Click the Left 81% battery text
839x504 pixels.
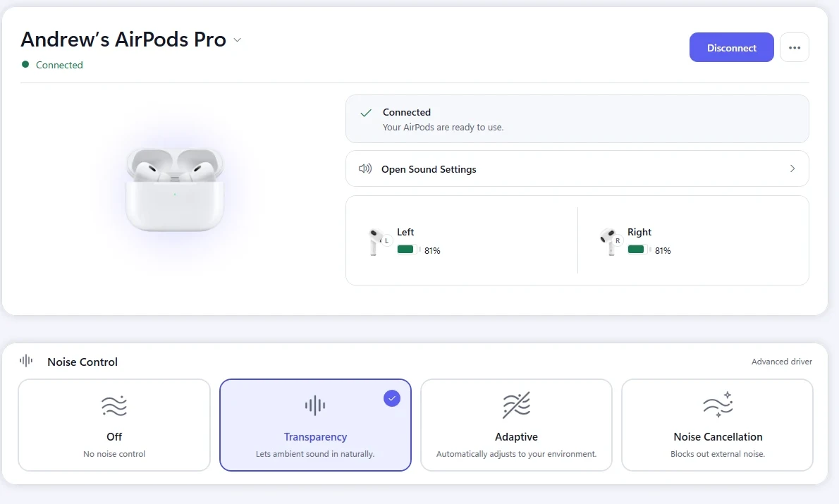[x=432, y=250]
